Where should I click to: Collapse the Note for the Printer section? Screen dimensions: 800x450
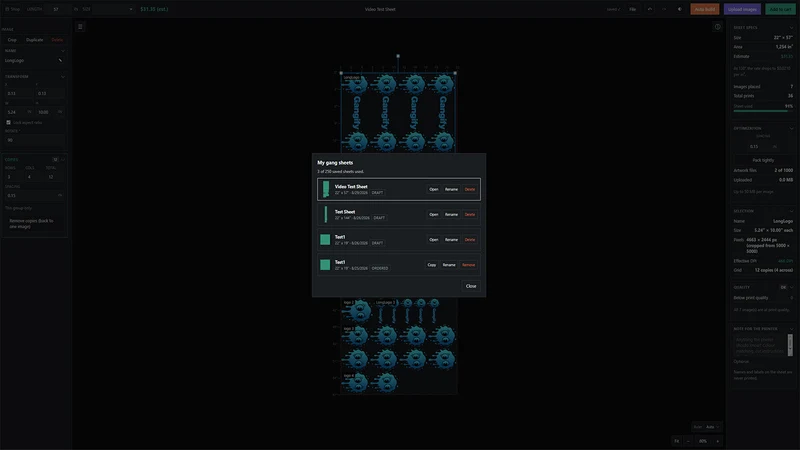click(x=791, y=329)
